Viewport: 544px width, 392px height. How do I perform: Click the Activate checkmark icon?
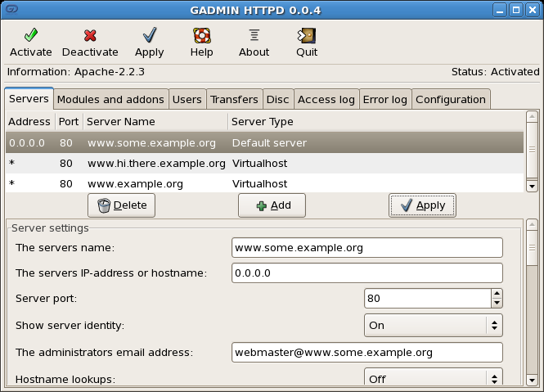[31, 35]
